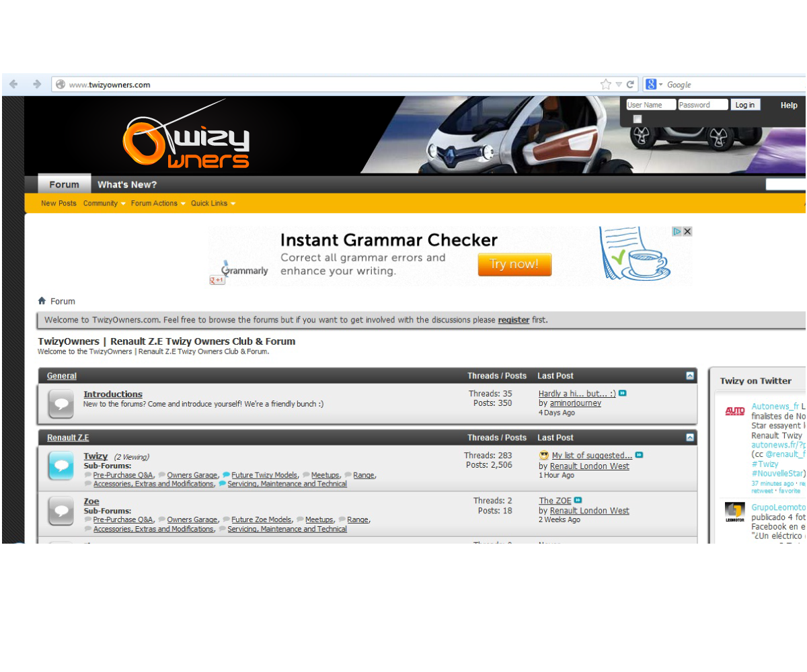Open the 'Hardly a hi... but... :)' post
Viewport: 807px width, 672px height.
click(577, 393)
